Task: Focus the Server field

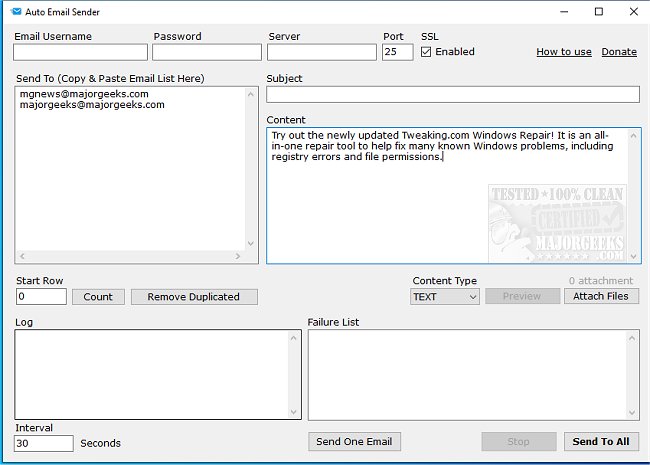Action: click(322, 52)
